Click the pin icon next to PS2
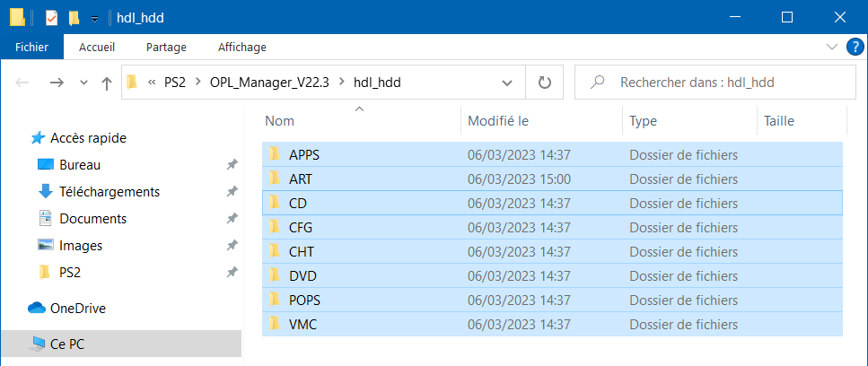 232,272
